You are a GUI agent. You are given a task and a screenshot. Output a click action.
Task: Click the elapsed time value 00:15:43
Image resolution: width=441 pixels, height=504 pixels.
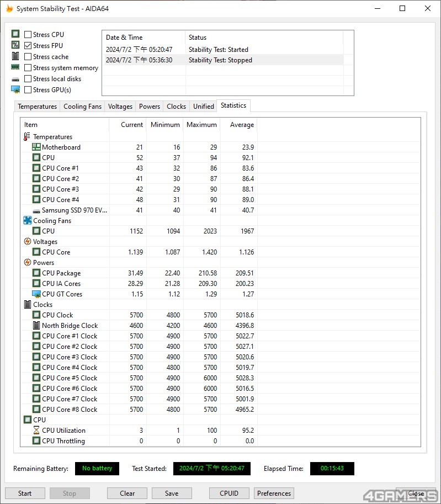point(332,468)
